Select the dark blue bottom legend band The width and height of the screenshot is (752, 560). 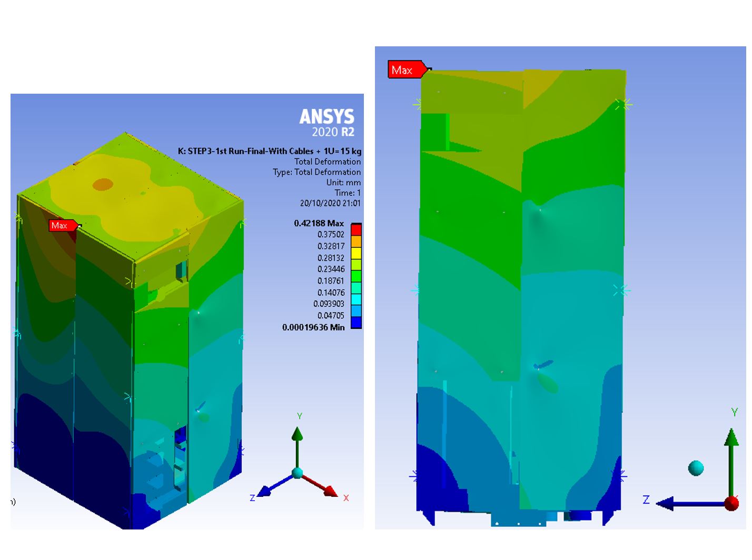pos(357,323)
